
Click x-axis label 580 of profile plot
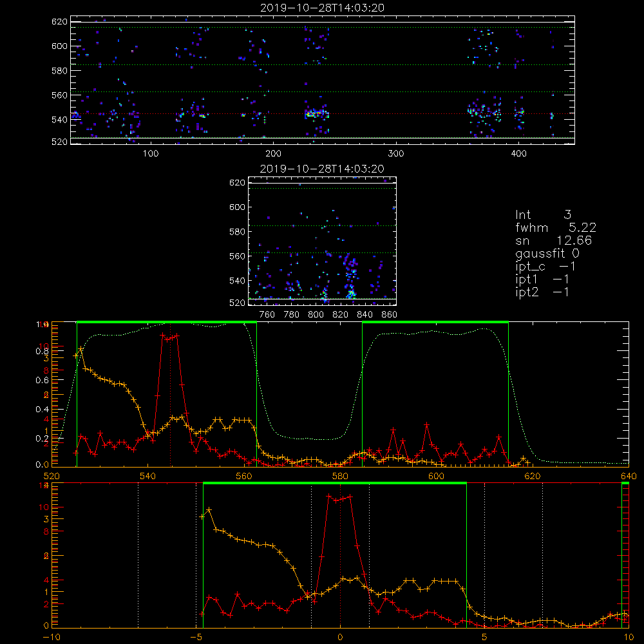pyautogui.click(x=340, y=476)
